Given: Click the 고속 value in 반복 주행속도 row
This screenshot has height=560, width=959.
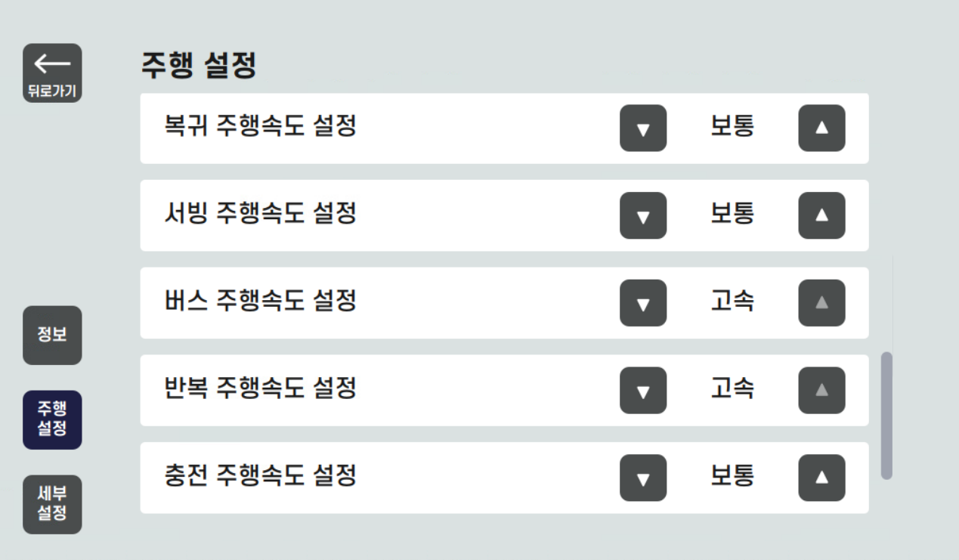Looking at the screenshot, I should (732, 388).
